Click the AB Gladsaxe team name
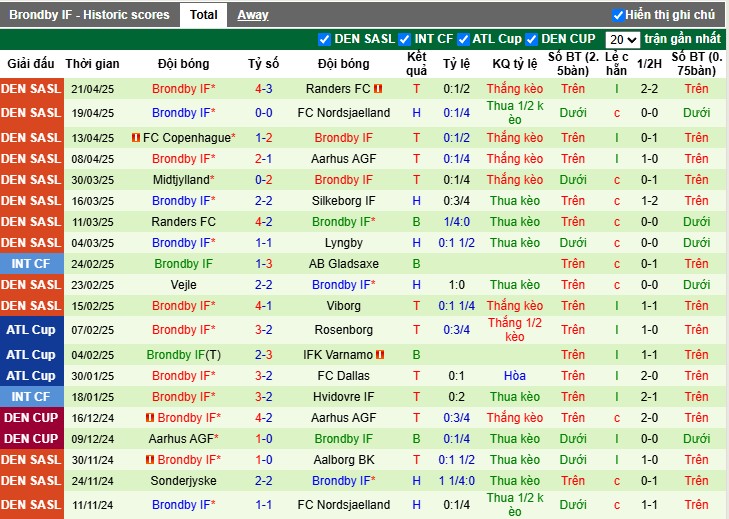This screenshot has width=729, height=519. [x=344, y=264]
